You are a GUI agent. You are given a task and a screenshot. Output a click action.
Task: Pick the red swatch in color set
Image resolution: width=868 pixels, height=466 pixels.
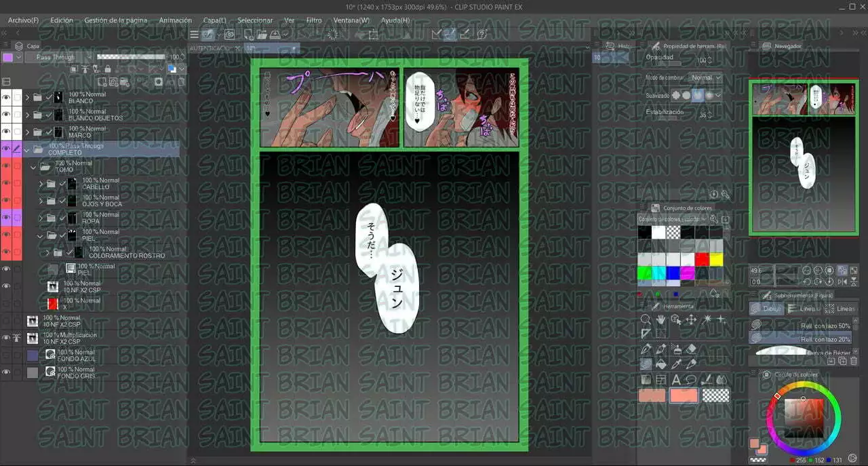[x=701, y=259]
